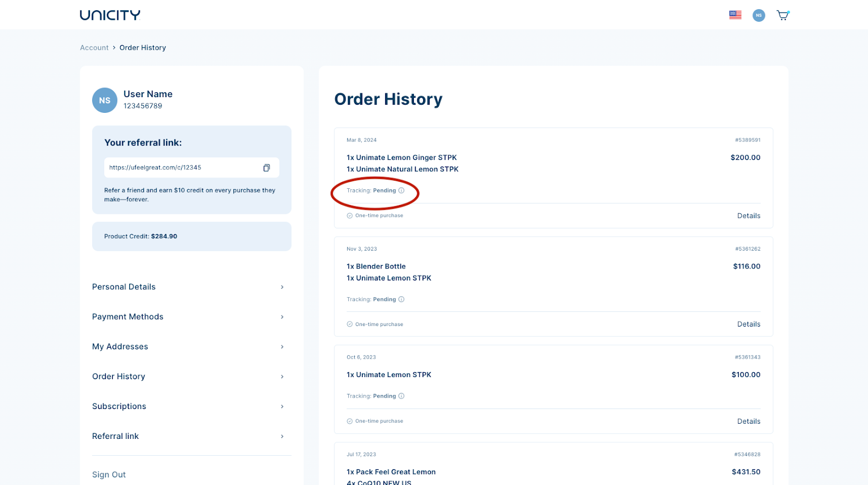Go to the Referral link section
This screenshot has width=868, height=485.
pos(116,436)
